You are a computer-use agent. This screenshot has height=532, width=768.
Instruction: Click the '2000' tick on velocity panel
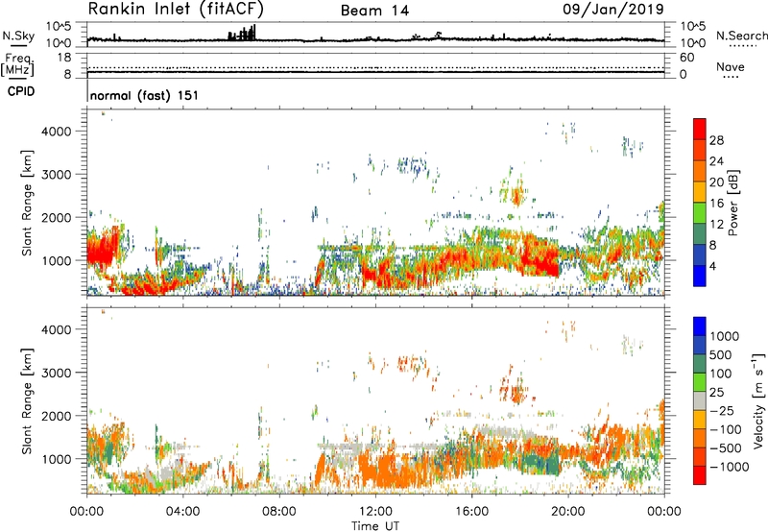pos(57,416)
